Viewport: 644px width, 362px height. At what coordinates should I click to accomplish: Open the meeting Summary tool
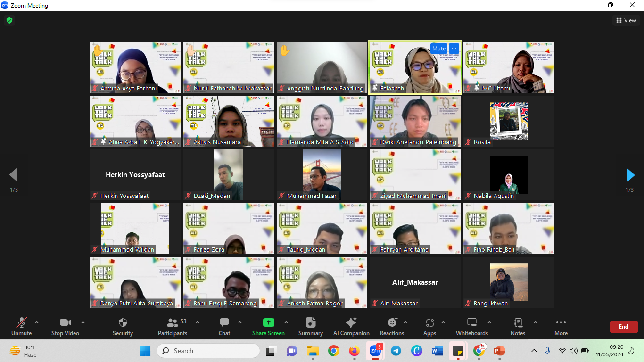pyautogui.click(x=311, y=323)
